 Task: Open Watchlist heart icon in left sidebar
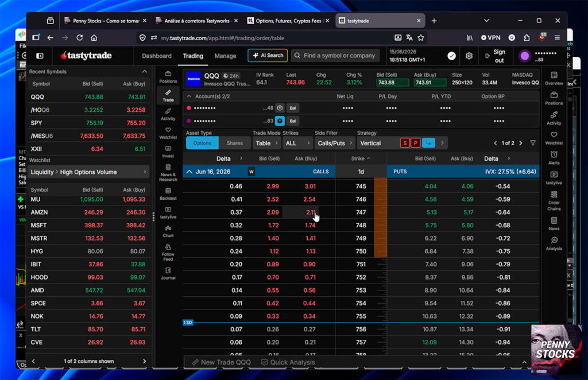pyautogui.click(x=168, y=133)
